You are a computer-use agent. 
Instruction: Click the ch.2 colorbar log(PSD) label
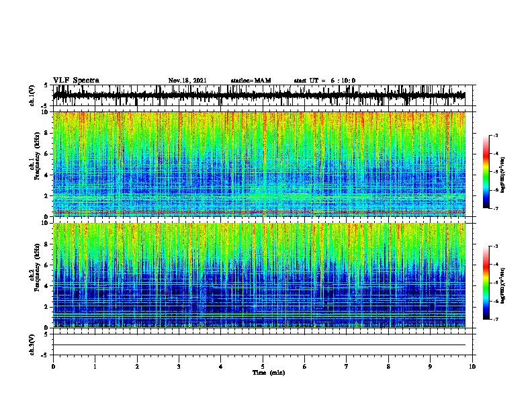click(x=503, y=285)
